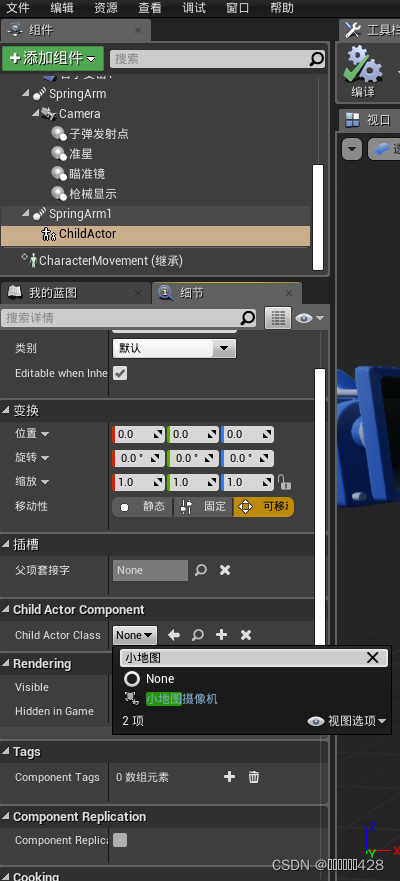The height and width of the screenshot is (881, 400).
Task: Click sphere icon beside 枪械显示
Action: coord(59,194)
